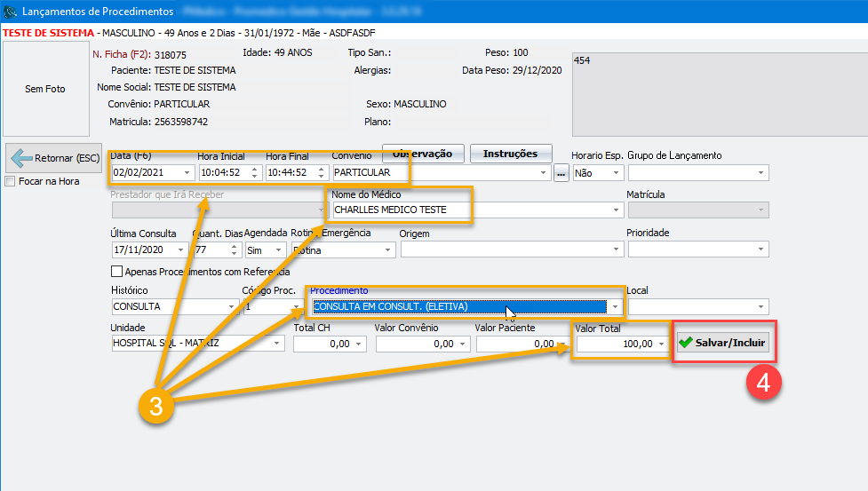Click the Salvar/Incluir green checkmark button

click(x=721, y=343)
